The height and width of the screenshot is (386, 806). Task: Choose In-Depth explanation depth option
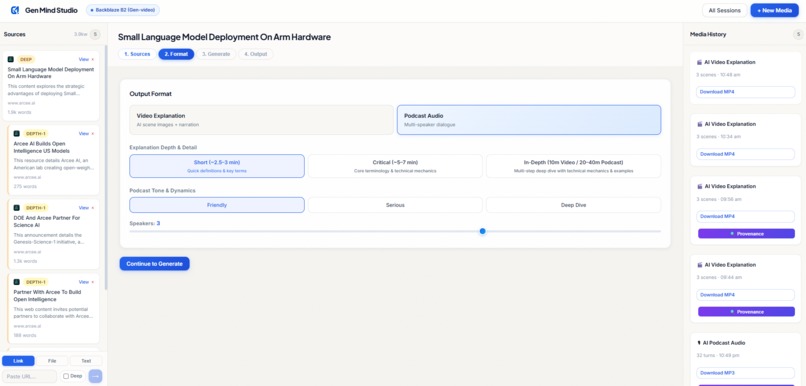pos(573,166)
